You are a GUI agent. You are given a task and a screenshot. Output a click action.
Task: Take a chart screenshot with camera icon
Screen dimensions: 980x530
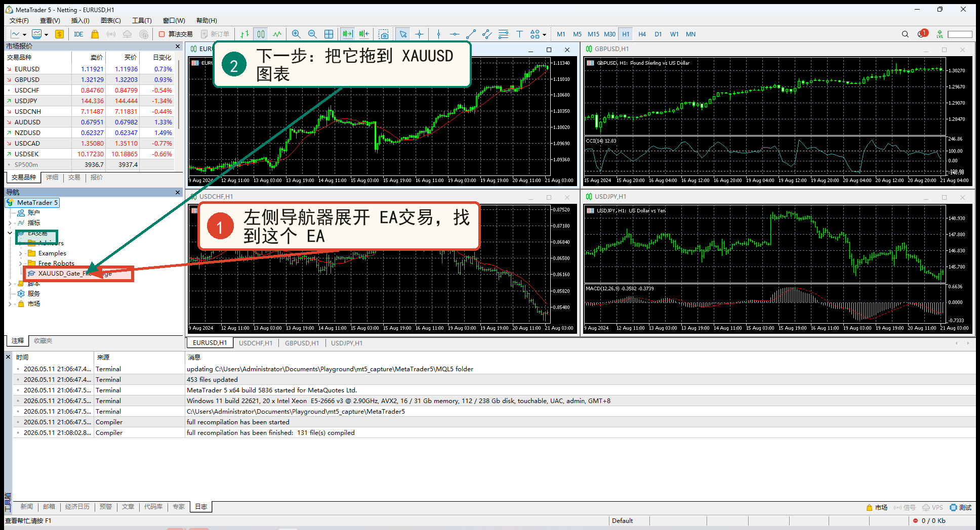[x=384, y=34]
